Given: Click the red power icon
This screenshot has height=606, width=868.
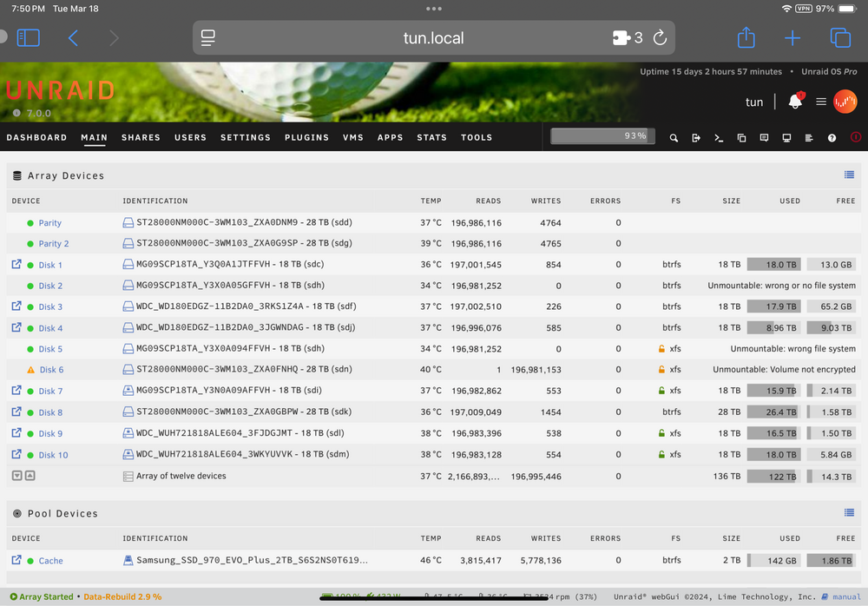Looking at the screenshot, I should pyautogui.click(x=855, y=137).
